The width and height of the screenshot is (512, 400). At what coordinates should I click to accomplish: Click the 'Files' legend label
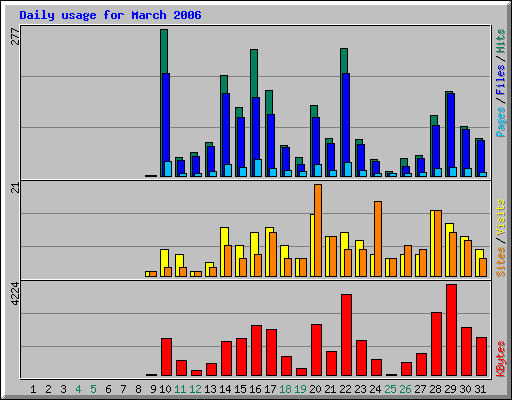tap(500, 80)
